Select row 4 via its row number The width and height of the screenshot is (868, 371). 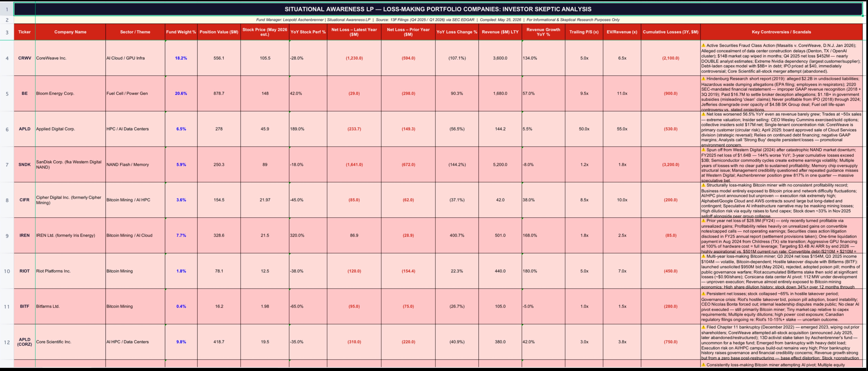click(x=7, y=58)
